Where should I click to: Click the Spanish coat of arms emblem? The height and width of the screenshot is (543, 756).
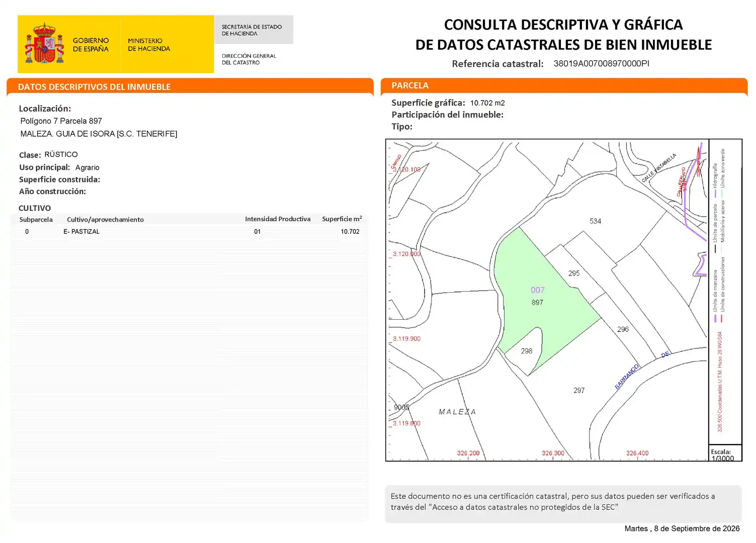pos(44,43)
